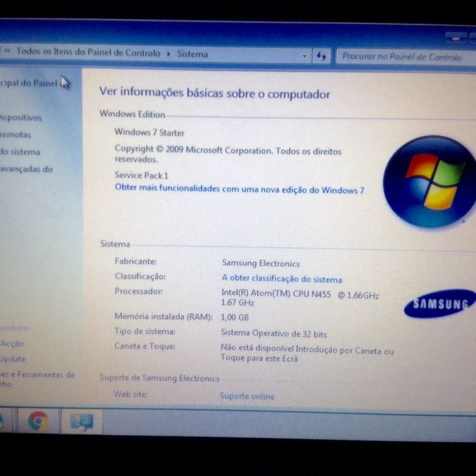Expand the breadcrumb arrow before Sistema
Image resolution: width=476 pixels, height=476 pixels.
[169, 54]
